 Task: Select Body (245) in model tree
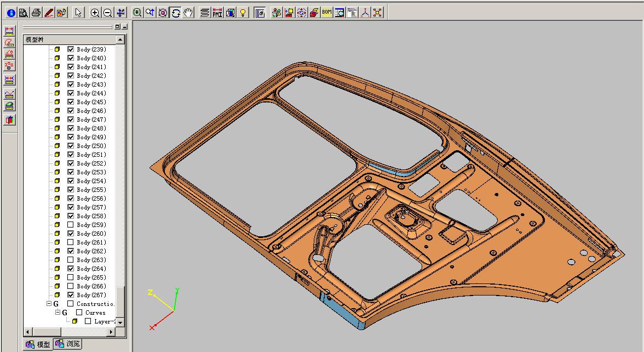pos(91,102)
